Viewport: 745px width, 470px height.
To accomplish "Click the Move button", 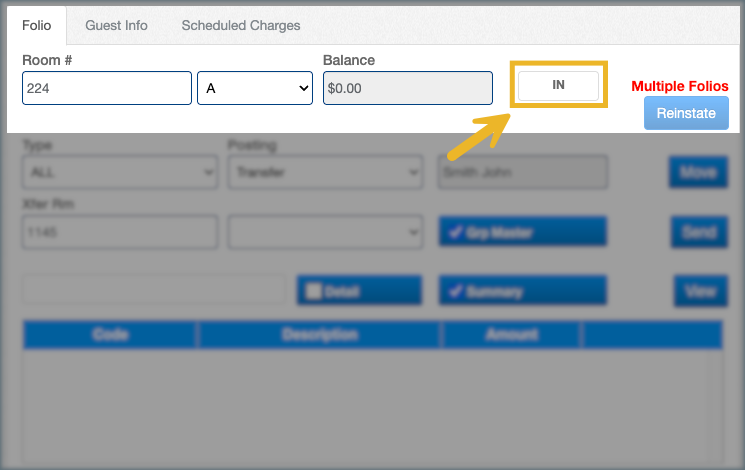I will (698, 172).
